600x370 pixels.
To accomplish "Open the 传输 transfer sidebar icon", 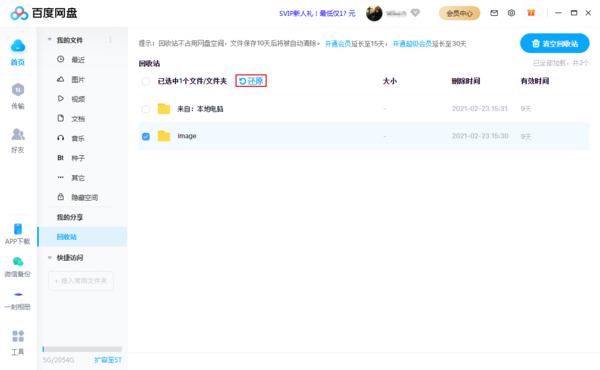I will pyautogui.click(x=18, y=90).
